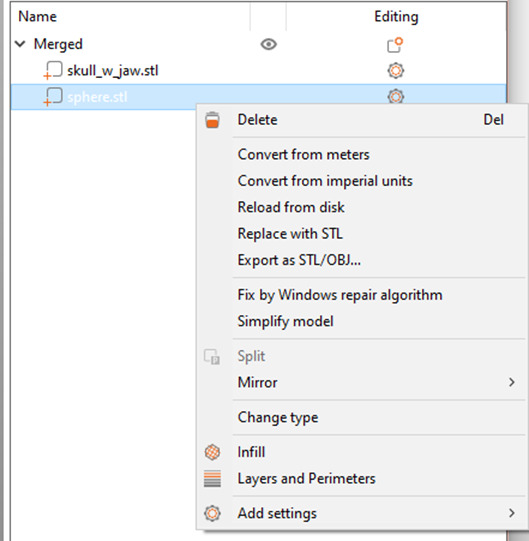This screenshot has width=529, height=541.
Task: Click the Layers and Perimeters icon
Action: [212, 479]
